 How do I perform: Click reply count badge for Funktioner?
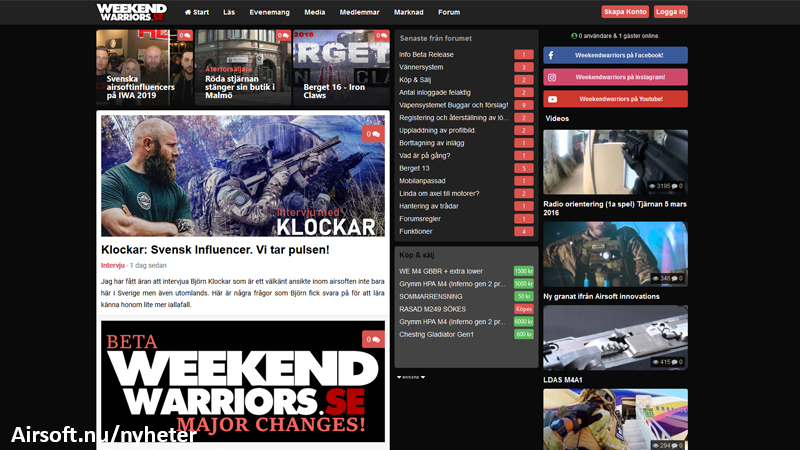[x=523, y=232]
